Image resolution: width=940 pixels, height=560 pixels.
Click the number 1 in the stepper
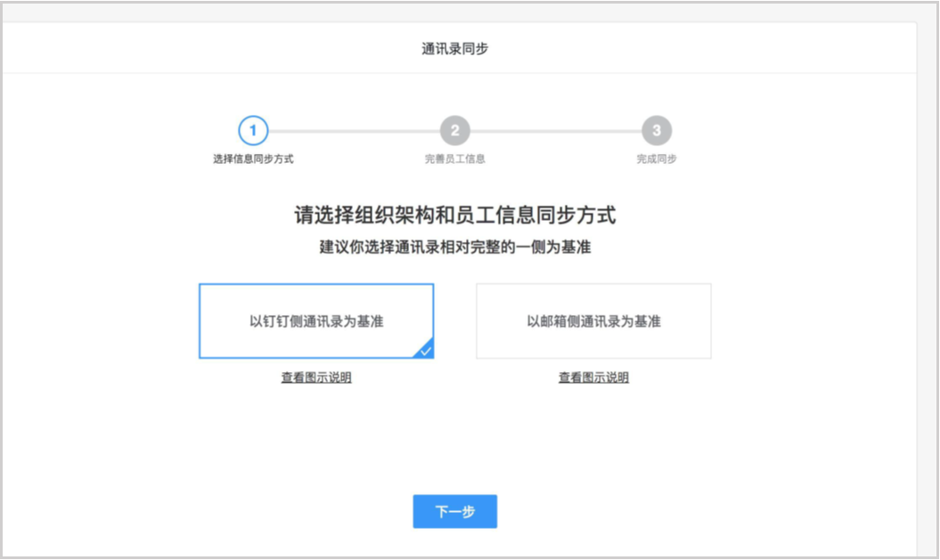point(253,131)
